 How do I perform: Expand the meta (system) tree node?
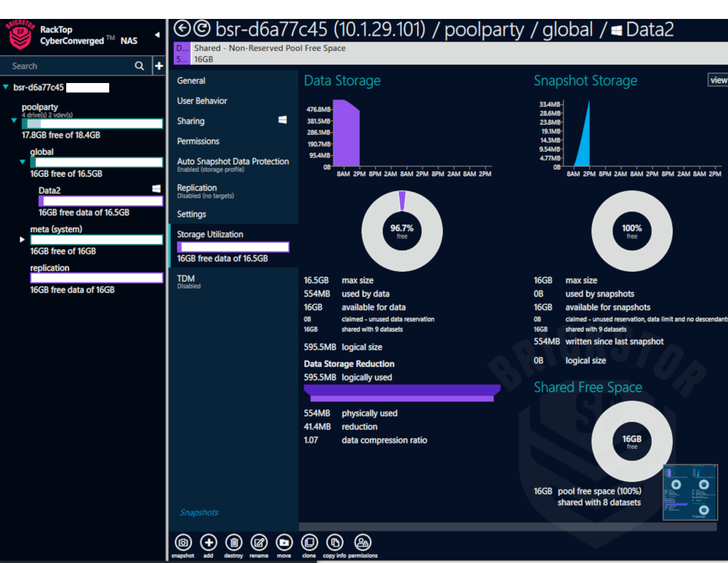[22, 239]
